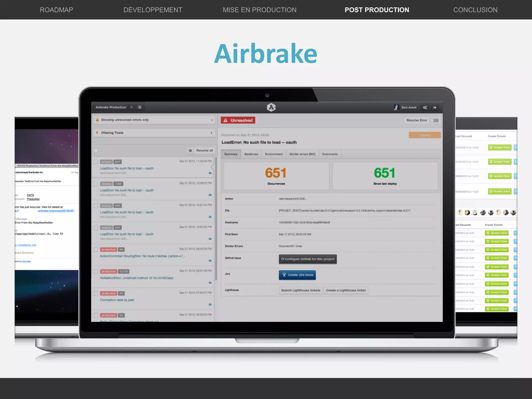This screenshot has width=532, height=399.
Task: Check the production 51 error row checkbox
Action: click(96, 315)
